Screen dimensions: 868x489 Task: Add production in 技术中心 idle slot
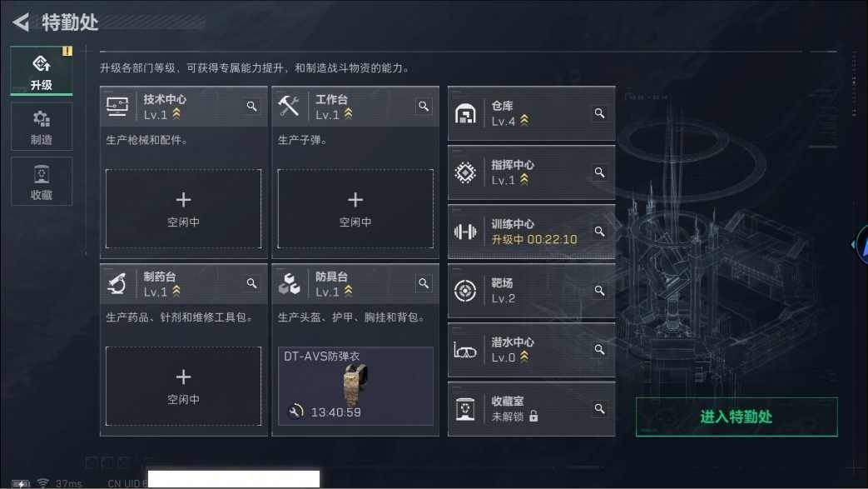[183, 208]
